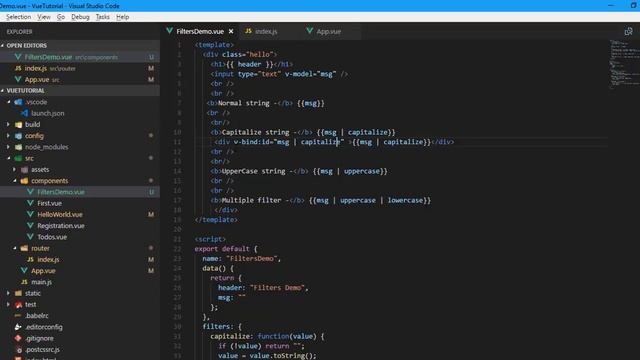
Task: Open Registration.vue file
Action: 61,226
